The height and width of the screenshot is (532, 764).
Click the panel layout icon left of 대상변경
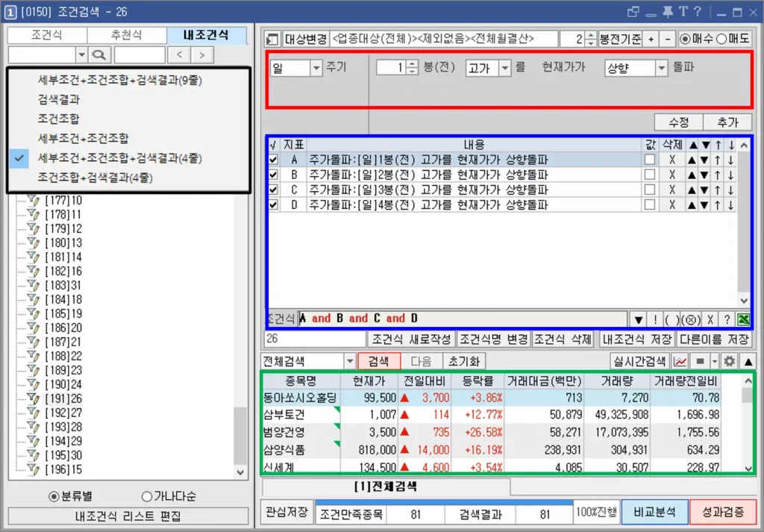[x=273, y=39]
